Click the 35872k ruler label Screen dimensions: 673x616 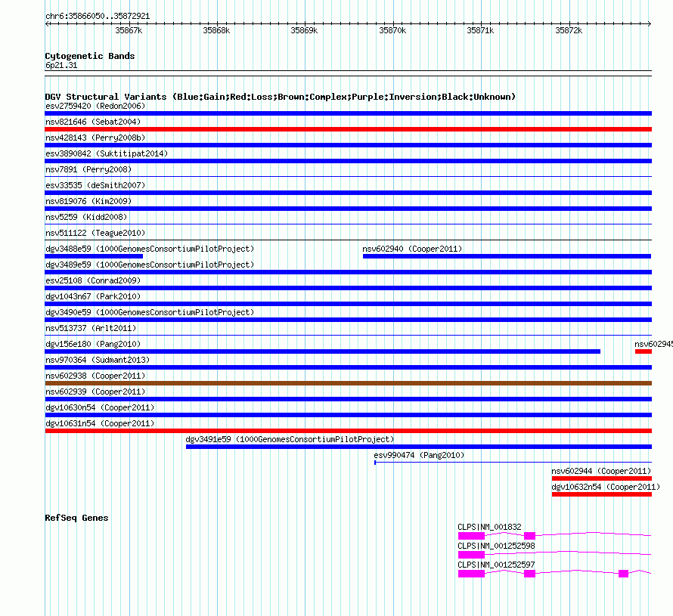coord(569,30)
